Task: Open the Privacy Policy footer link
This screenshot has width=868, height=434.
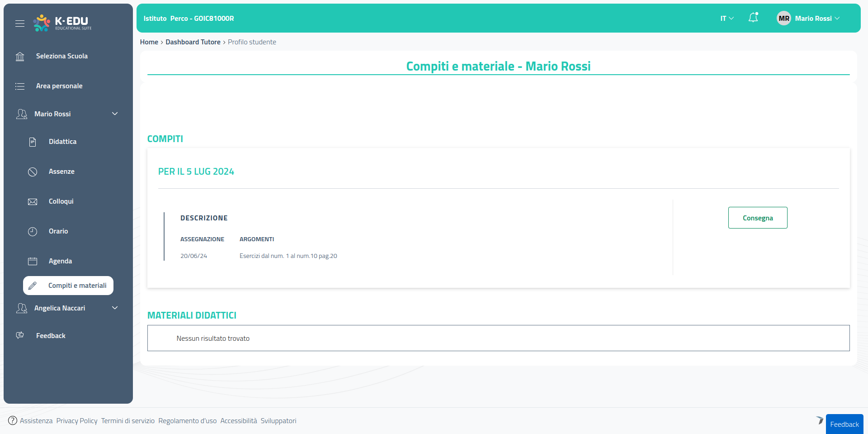Action: tap(77, 421)
